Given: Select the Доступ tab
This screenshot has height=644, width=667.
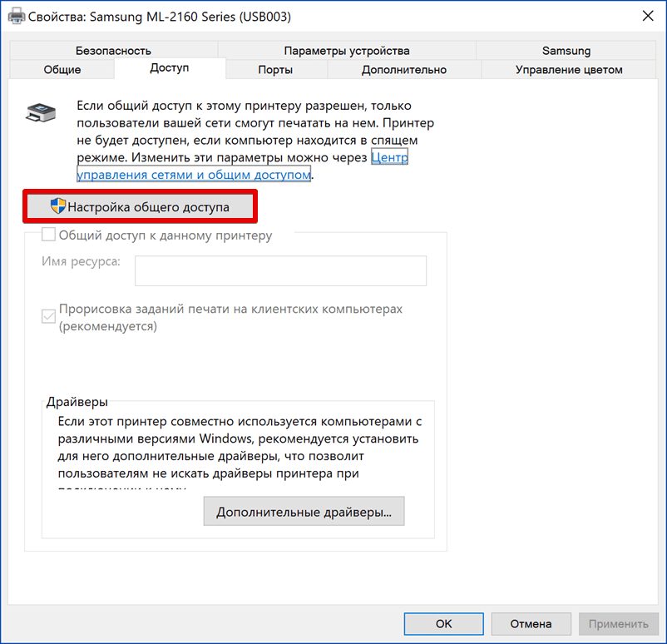Looking at the screenshot, I should [170, 68].
